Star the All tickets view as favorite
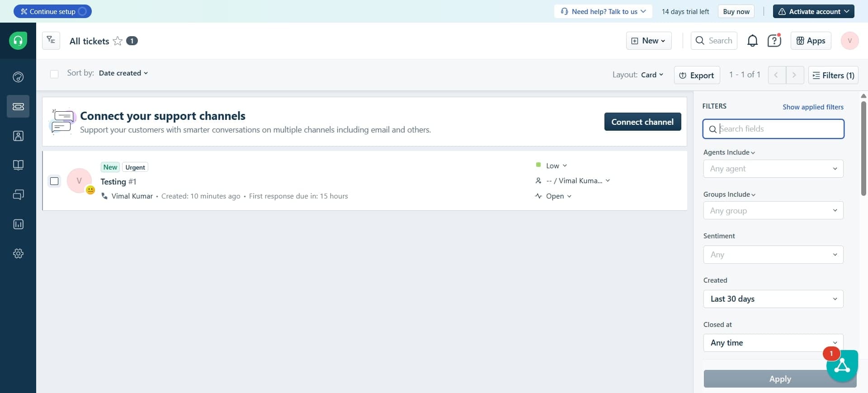This screenshot has width=868, height=393. point(118,41)
